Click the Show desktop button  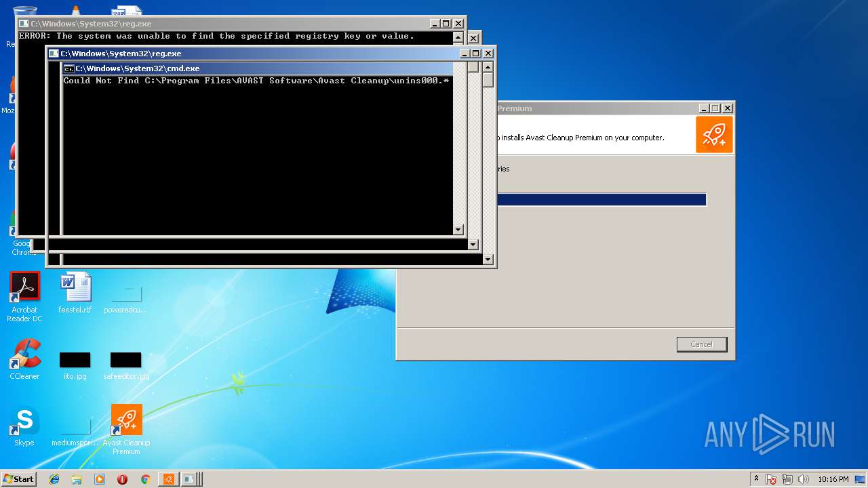861,479
